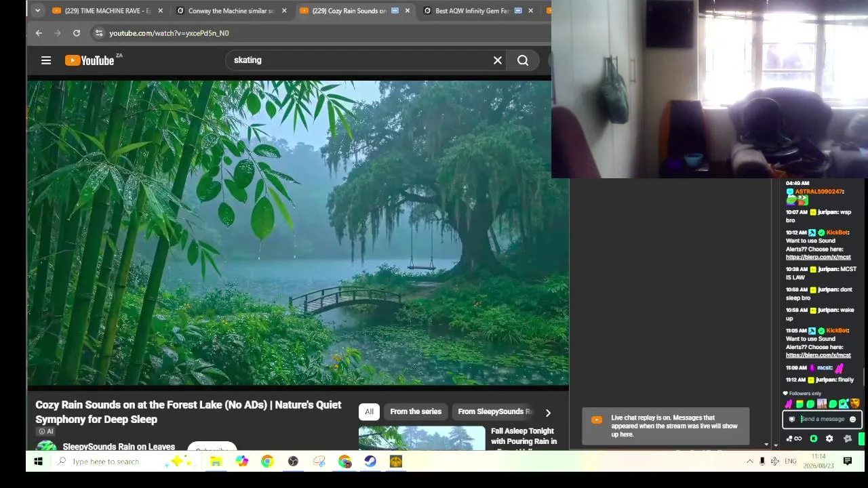Viewport: 868px width, 488px height.
Task: Open the SleepySounds Rain on Leaves channel
Action: pyautogui.click(x=119, y=447)
